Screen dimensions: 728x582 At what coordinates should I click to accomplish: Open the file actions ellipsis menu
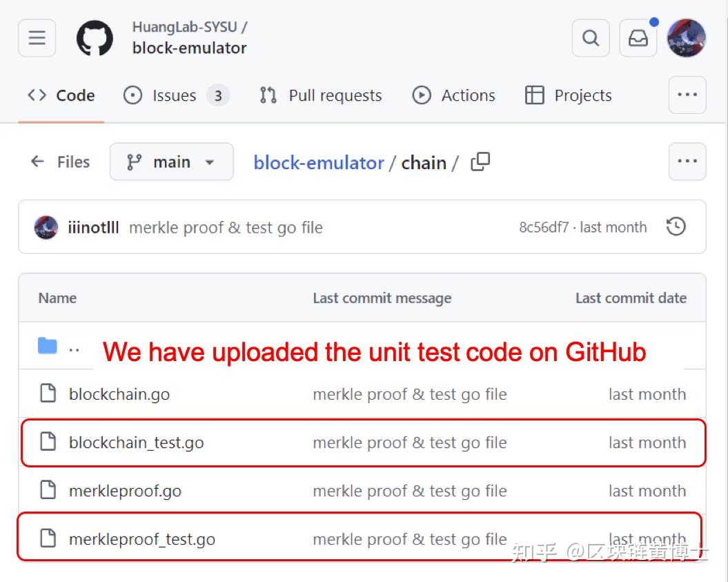pyautogui.click(x=687, y=162)
